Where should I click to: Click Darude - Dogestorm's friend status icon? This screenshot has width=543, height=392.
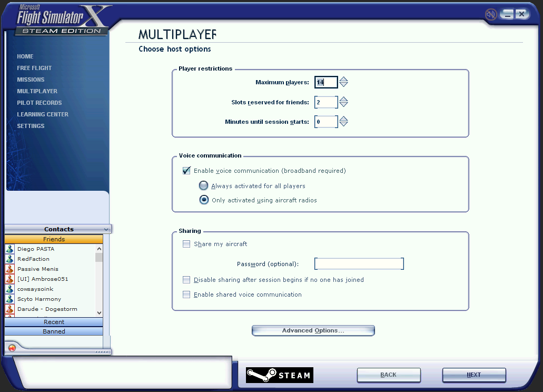pyautogui.click(x=9, y=309)
